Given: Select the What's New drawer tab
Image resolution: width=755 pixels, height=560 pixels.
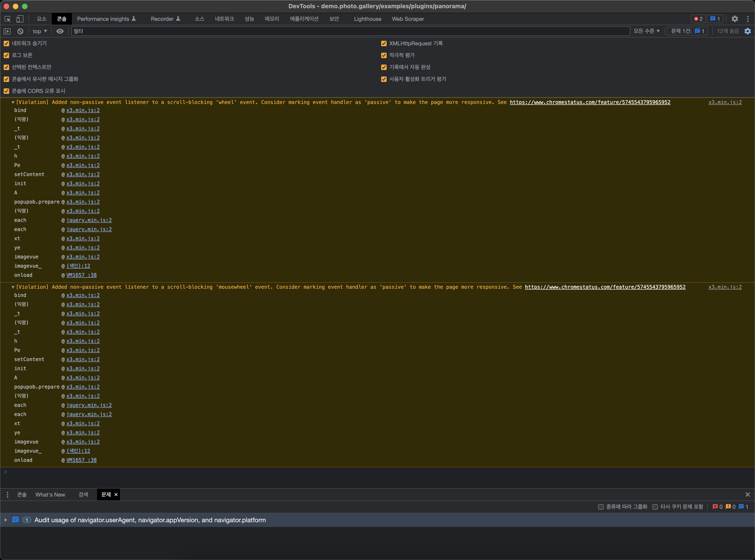Looking at the screenshot, I should [x=50, y=495].
